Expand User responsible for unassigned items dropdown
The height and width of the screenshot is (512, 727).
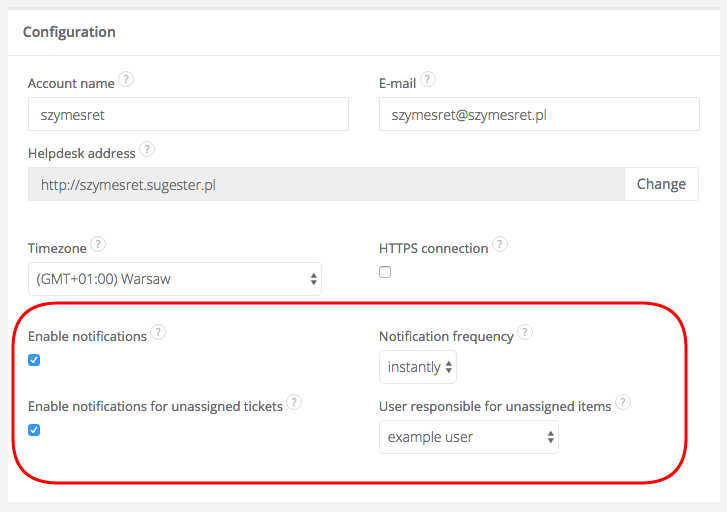coord(468,437)
